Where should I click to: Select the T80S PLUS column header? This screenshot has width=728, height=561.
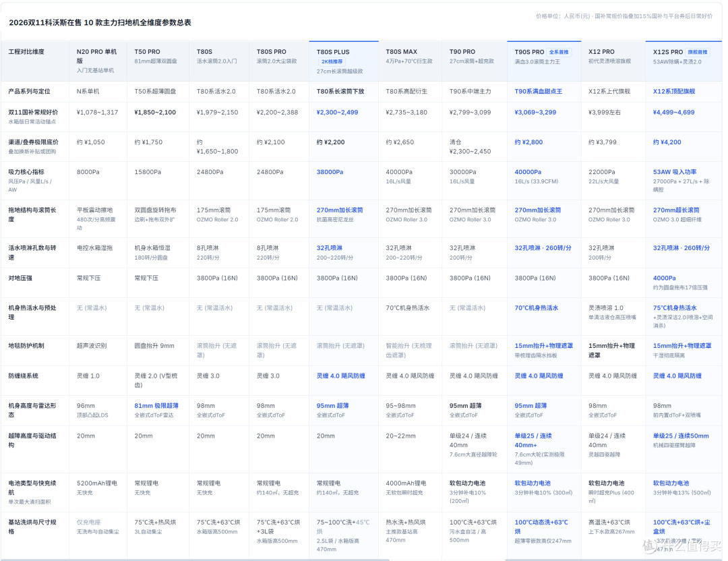click(x=344, y=61)
